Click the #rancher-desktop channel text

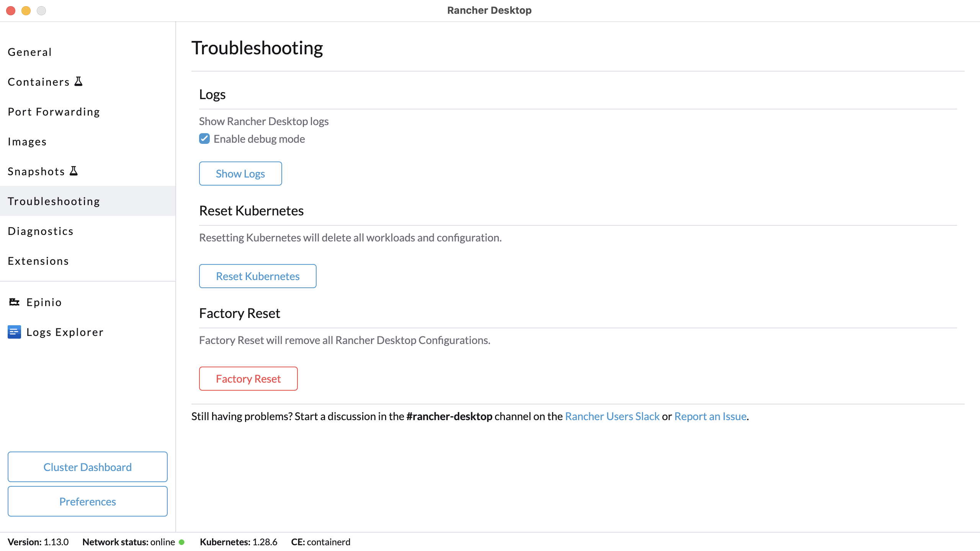pyautogui.click(x=449, y=416)
